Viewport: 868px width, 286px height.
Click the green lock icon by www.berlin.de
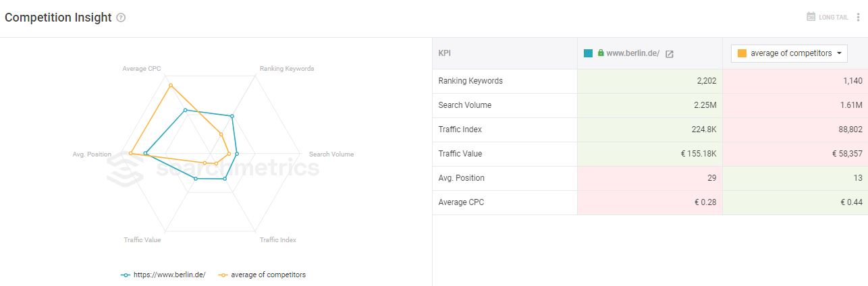pyautogui.click(x=601, y=53)
